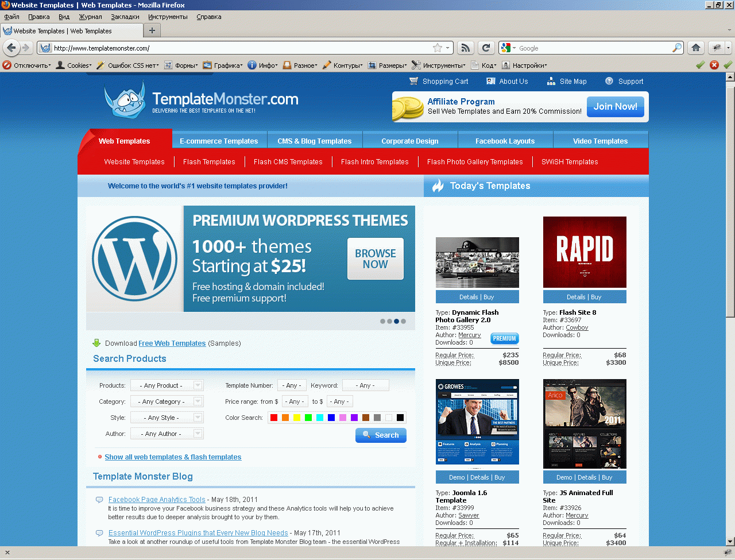Switch to CMS & Blog Templates tab
735x560 pixels.
pyautogui.click(x=315, y=141)
